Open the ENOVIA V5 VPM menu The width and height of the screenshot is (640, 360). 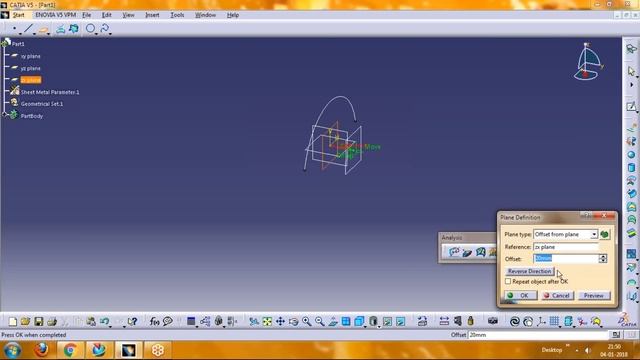[56, 15]
